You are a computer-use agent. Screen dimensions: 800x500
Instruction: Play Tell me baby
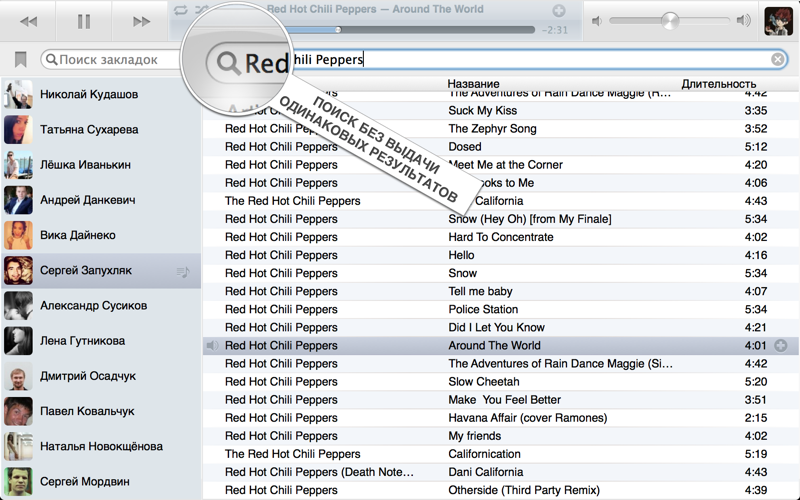click(480, 291)
